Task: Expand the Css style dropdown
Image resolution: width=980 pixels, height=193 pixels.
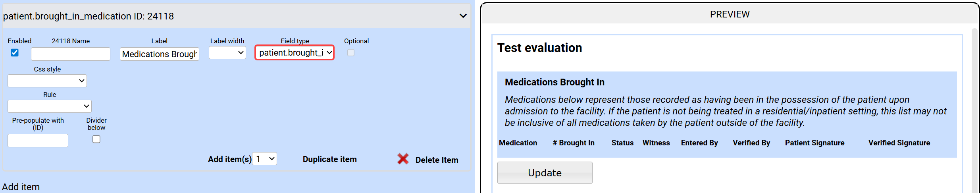Action: 47,81
